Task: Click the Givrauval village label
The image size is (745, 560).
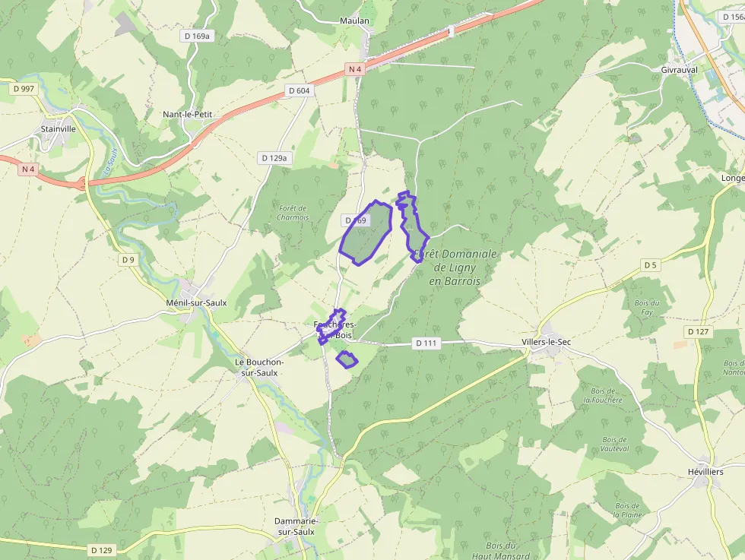Action: (x=680, y=70)
